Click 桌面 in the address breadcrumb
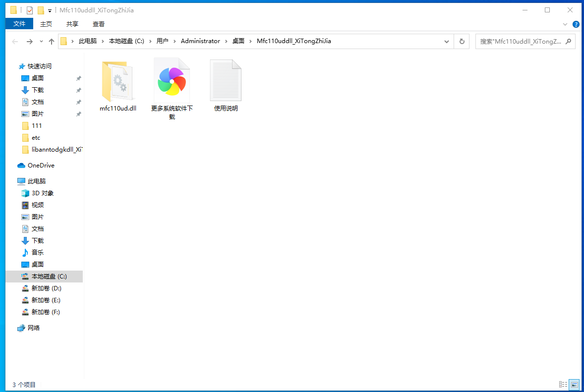 pos(238,41)
